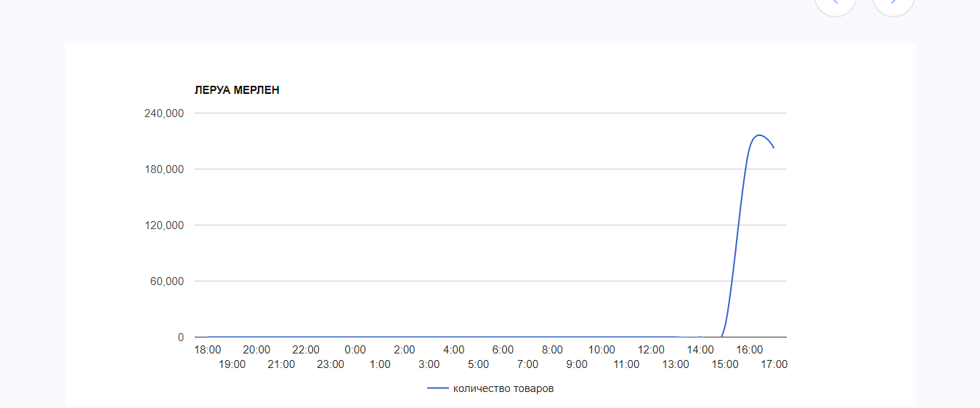Screen dimensions: 980x408
Task: Select the 23:00 time axis label
Action: (331, 364)
